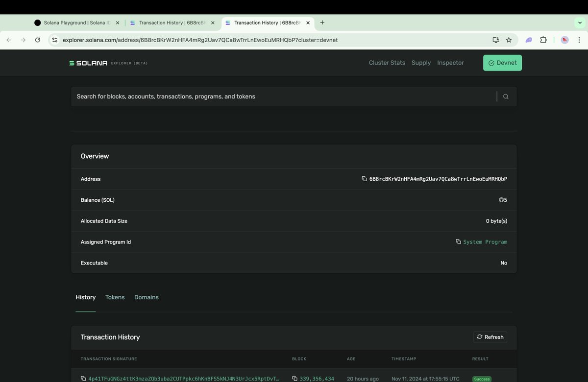The width and height of the screenshot is (588, 382).
Task: Click the '20 hours ago' age cell
Action: pyautogui.click(x=363, y=379)
